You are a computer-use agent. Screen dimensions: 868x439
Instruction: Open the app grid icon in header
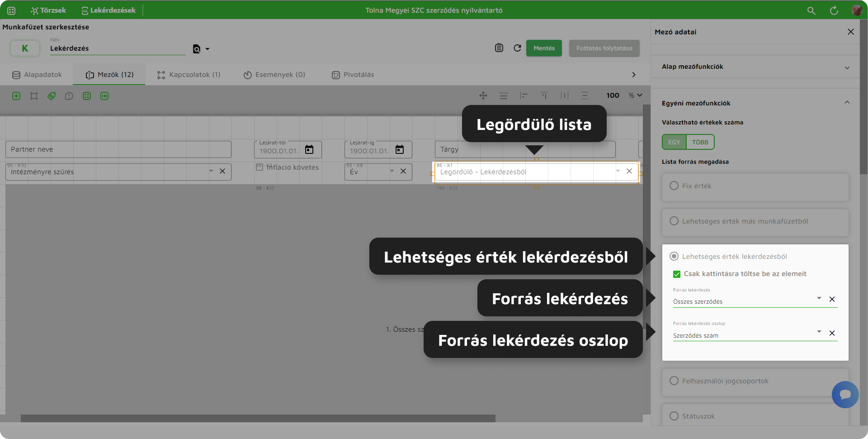pos(11,10)
